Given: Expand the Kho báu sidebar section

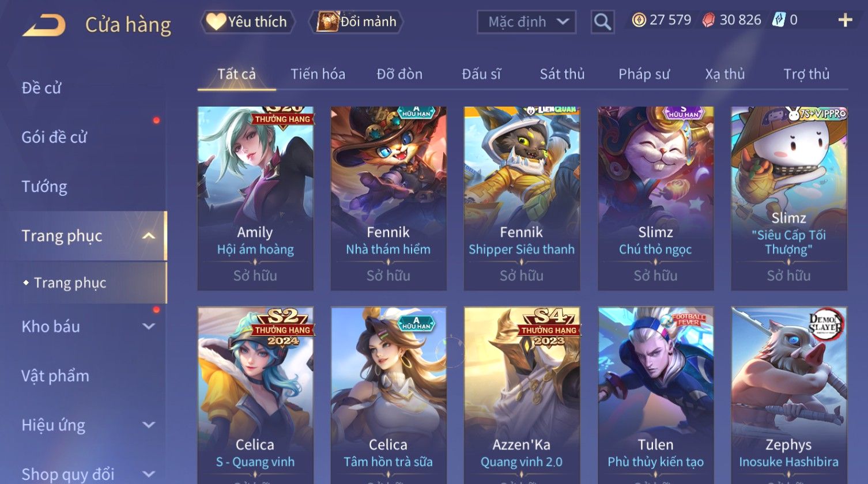Looking at the screenshot, I should point(149,327).
